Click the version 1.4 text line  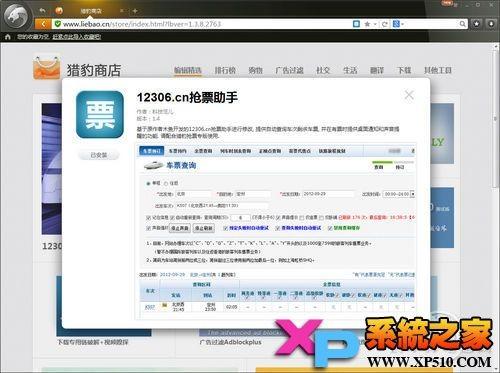pyautogui.click(x=148, y=119)
